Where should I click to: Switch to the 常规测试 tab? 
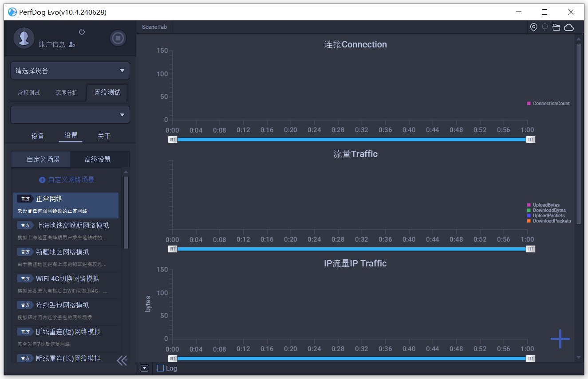click(28, 93)
